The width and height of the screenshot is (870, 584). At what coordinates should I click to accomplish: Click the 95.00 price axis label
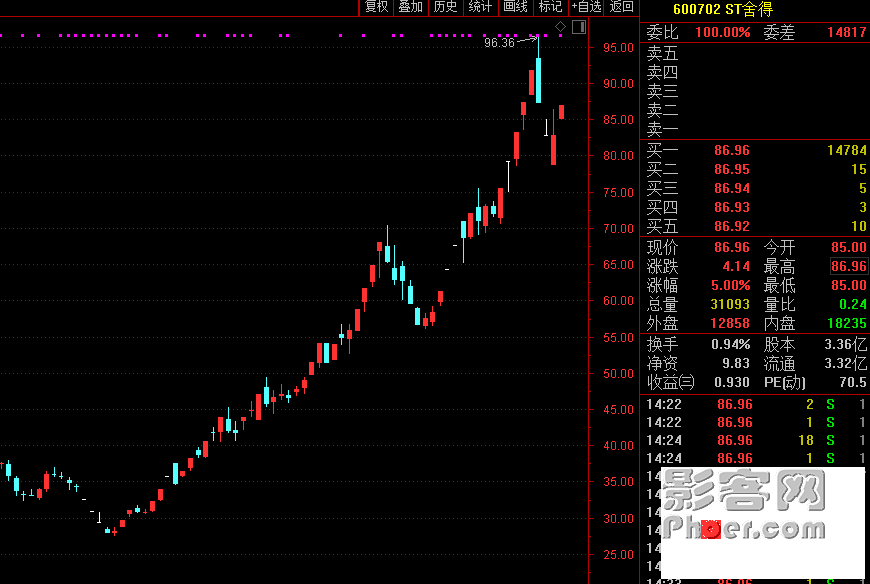[619, 48]
